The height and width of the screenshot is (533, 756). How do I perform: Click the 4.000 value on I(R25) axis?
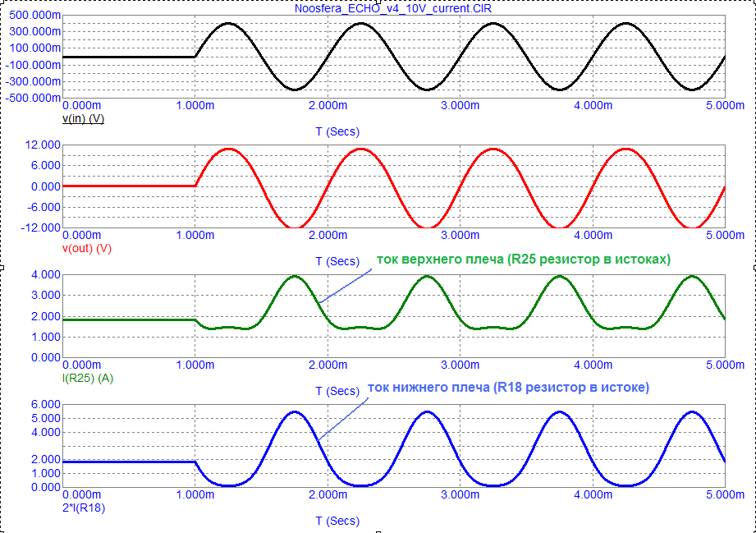pos(46,275)
